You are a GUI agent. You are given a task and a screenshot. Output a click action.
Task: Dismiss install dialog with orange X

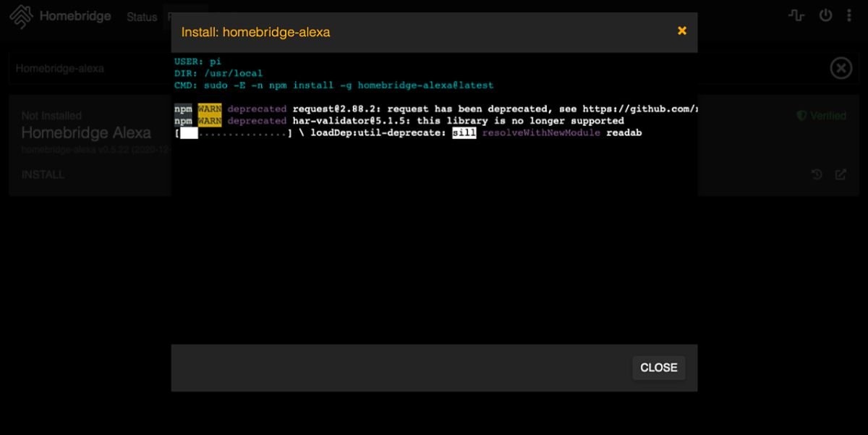681,30
